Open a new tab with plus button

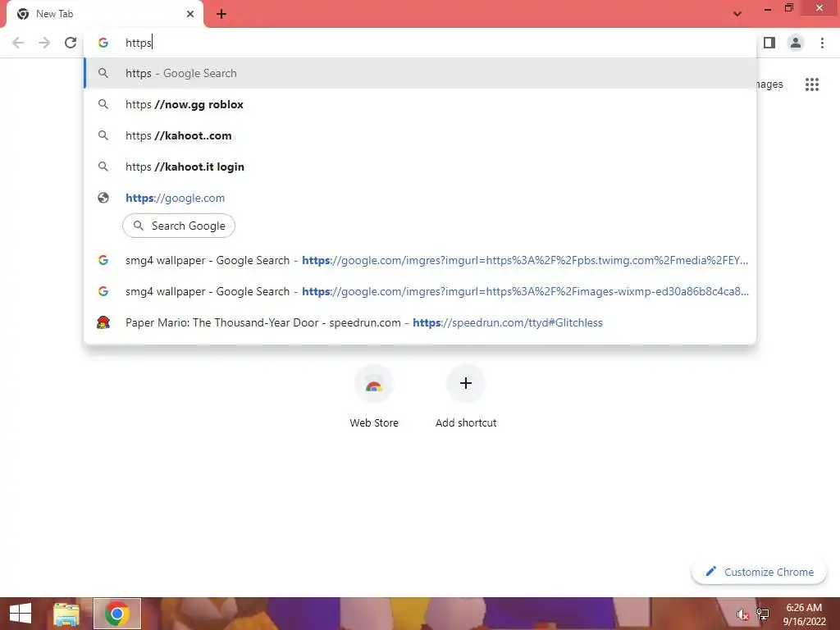pyautogui.click(x=221, y=14)
